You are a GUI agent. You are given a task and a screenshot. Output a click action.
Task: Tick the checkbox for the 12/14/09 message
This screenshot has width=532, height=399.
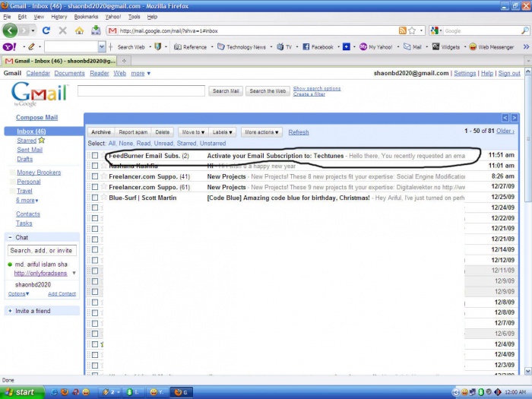click(95, 249)
